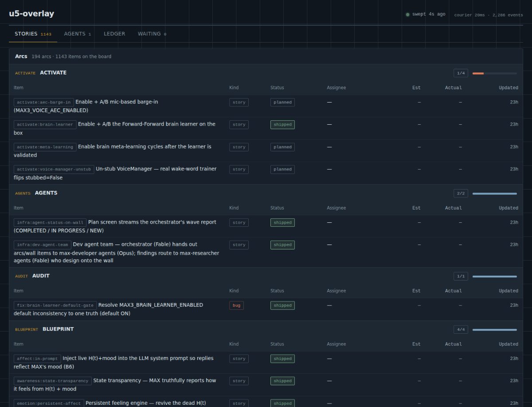
Task: Click the story badge of infra:dev-agent-team
Action: tap(239, 245)
